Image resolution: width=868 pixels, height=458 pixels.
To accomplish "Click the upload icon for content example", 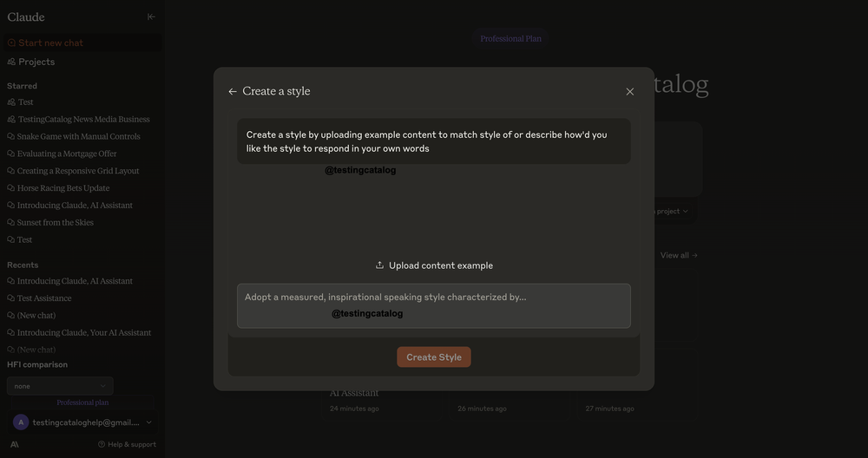I will [379, 265].
